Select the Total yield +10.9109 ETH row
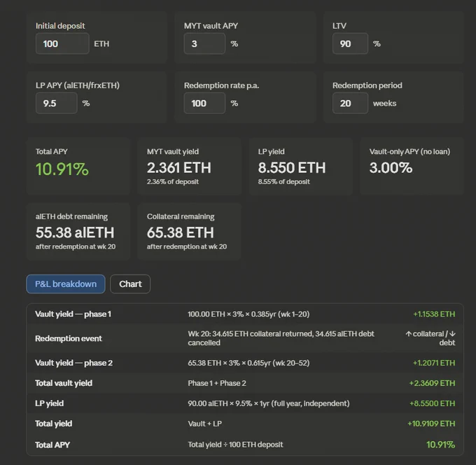This screenshot has height=465, width=476. [x=245, y=424]
